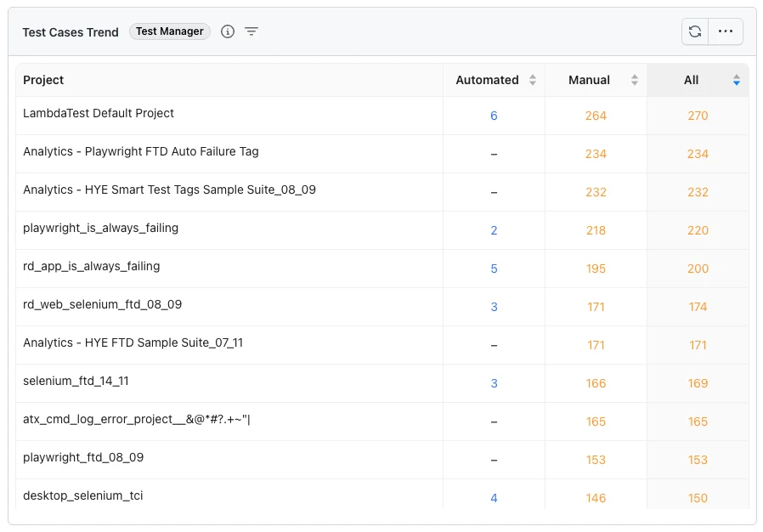The width and height of the screenshot is (763, 532).
Task: Show the info tooltip icon
Action: tap(227, 31)
